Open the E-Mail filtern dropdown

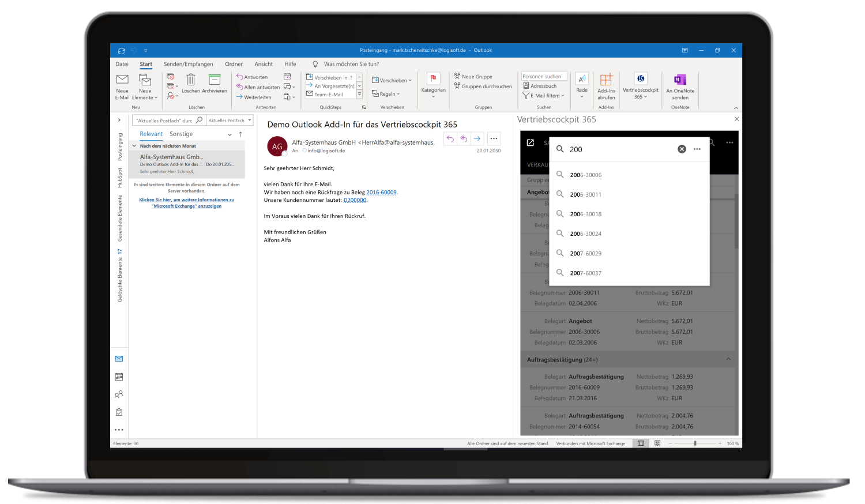tap(543, 96)
